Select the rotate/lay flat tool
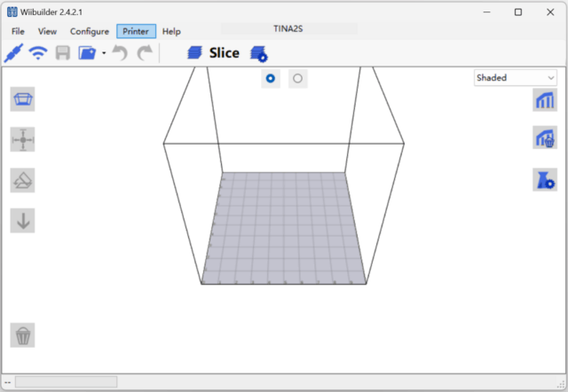568x392 pixels. point(22,180)
